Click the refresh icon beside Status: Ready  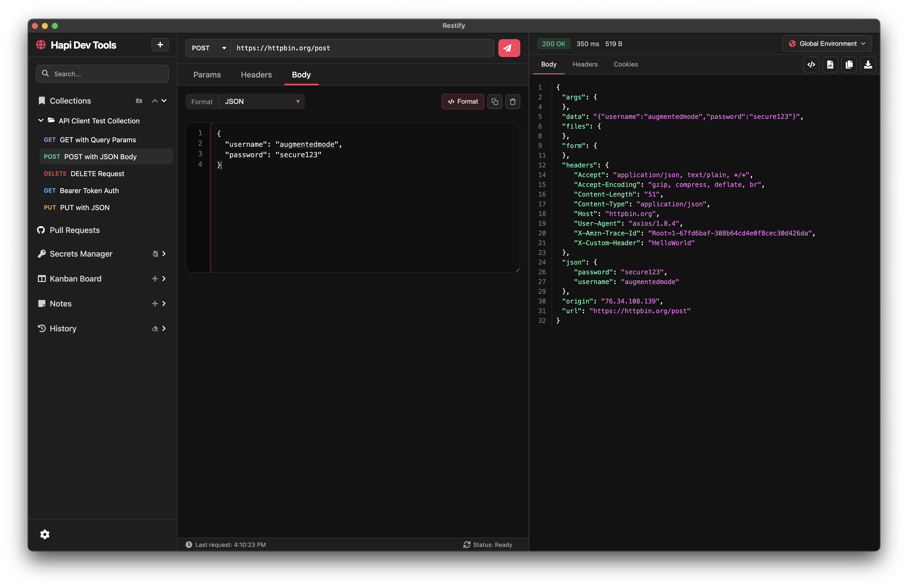pyautogui.click(x=467, y=544)
